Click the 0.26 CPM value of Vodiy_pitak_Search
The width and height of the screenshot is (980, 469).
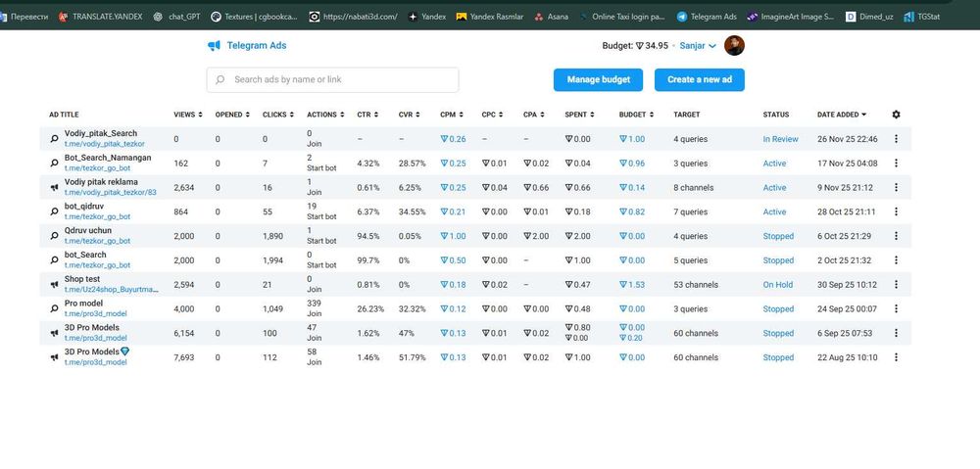pyautogui.click(x=453, y=139)
